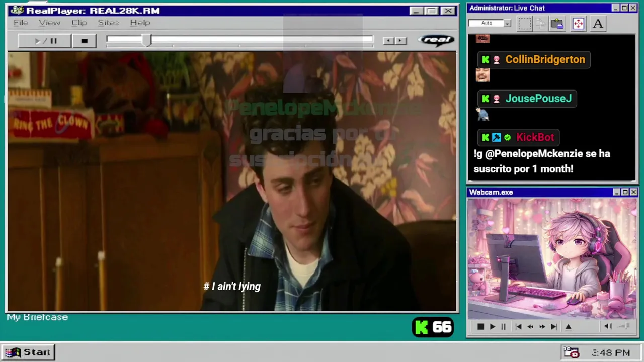Click the webcam avatar image
Image resolution: width=644 pixels, height=362 pixels.
(x=552, y=258)
